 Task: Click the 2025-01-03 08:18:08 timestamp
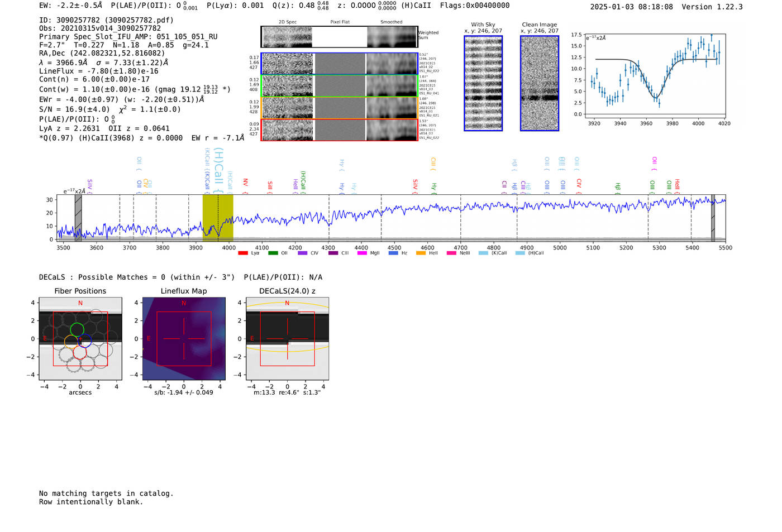tap(632, 7)
